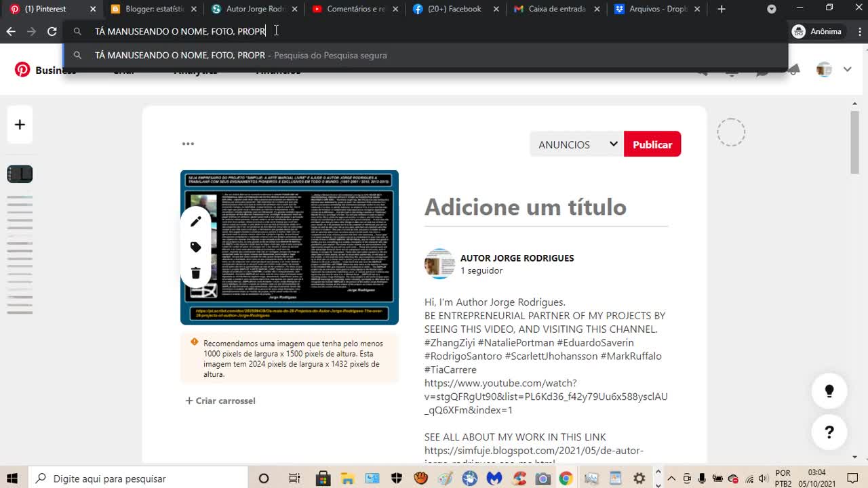Click the Anônima incognito indicator
The width and height of the screenshot is (868, 488).
[x=817, y=32]
